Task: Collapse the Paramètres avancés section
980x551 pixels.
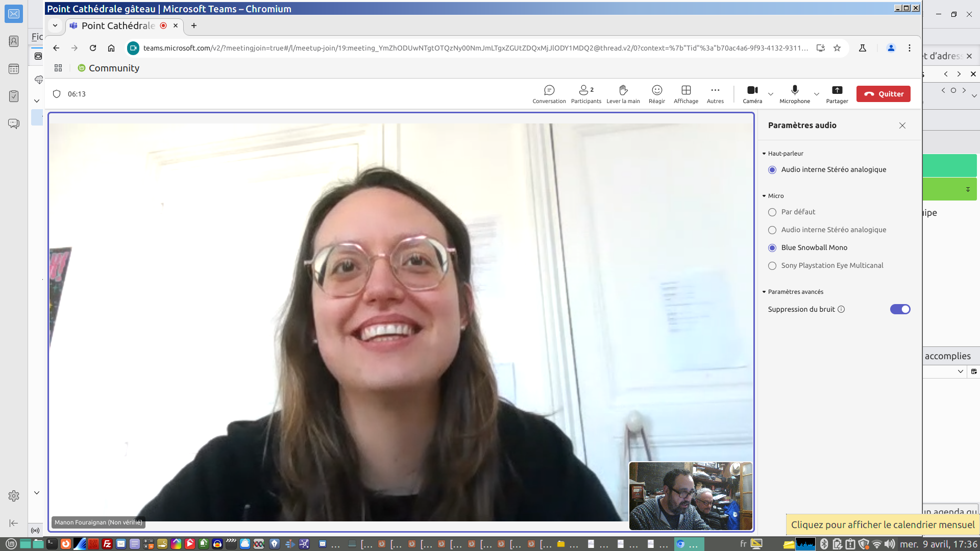Action: (x=764, y=292)
